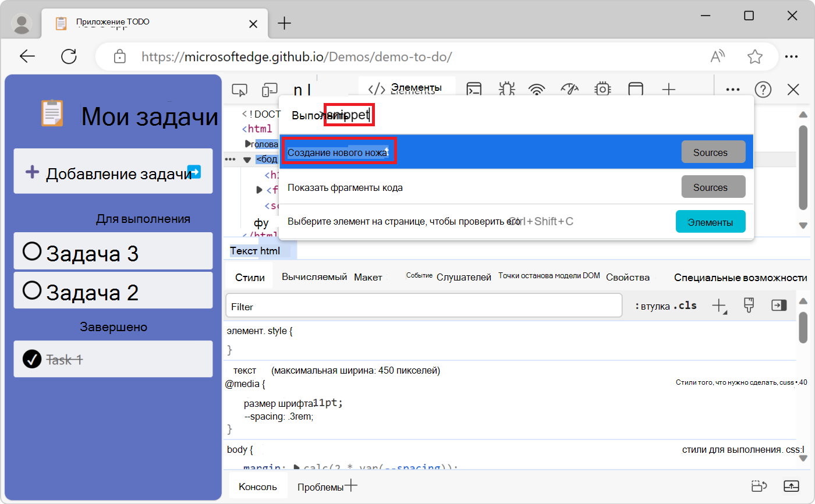
Task: Open the Network wifi icon tool
Action: click(x=536, y=90)
